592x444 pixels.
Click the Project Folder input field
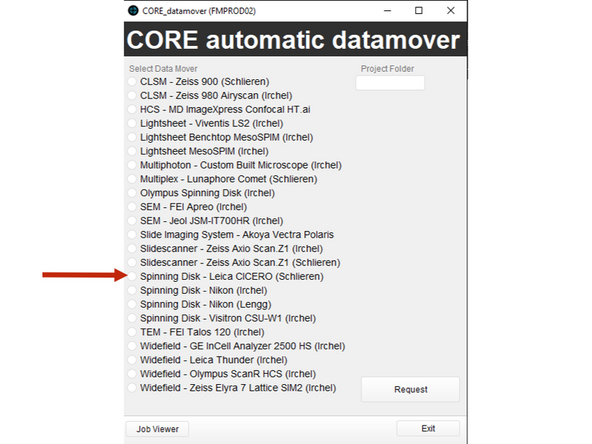click(x=390, y=83)
